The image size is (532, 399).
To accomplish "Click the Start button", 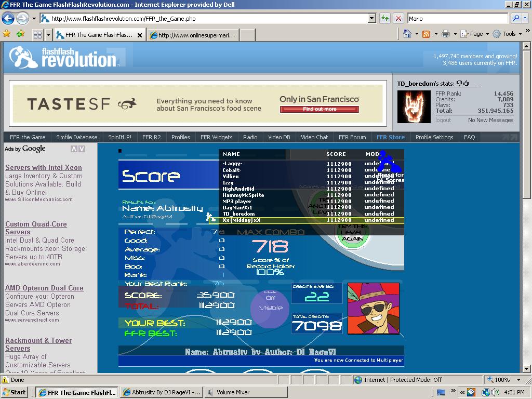I will [14, 392].
